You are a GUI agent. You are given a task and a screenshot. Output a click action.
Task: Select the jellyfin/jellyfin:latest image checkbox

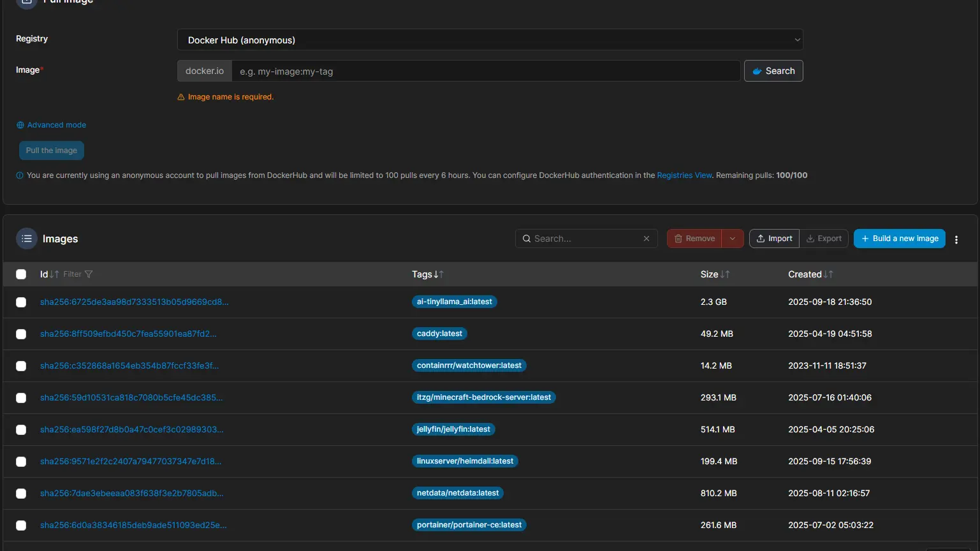(x=21, y=430)
